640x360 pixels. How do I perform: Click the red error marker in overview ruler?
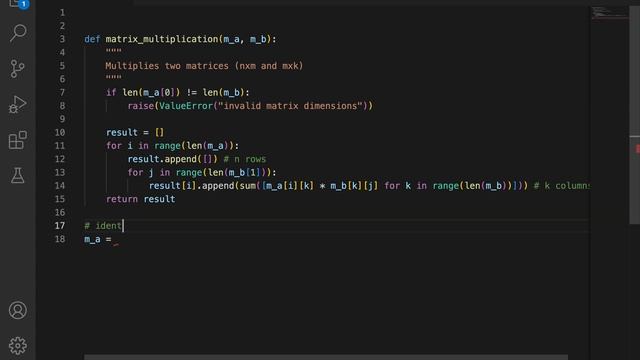pyautogui.click(x=638, y=149)
